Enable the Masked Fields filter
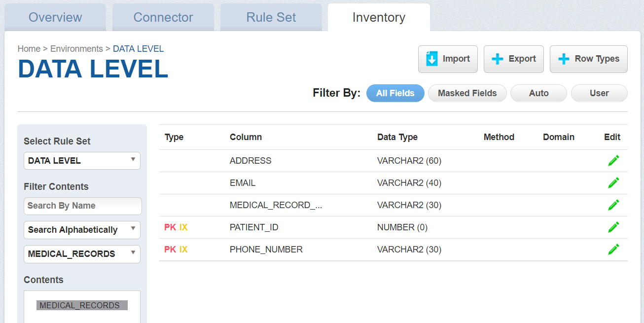The height and width of the screenshot is (323, 644). [466, 93]
